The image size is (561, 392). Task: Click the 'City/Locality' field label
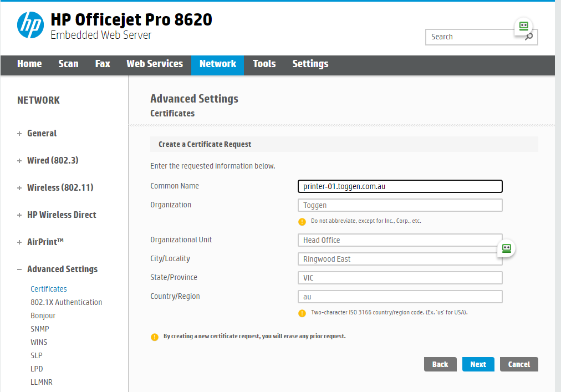tap(170, 258)
